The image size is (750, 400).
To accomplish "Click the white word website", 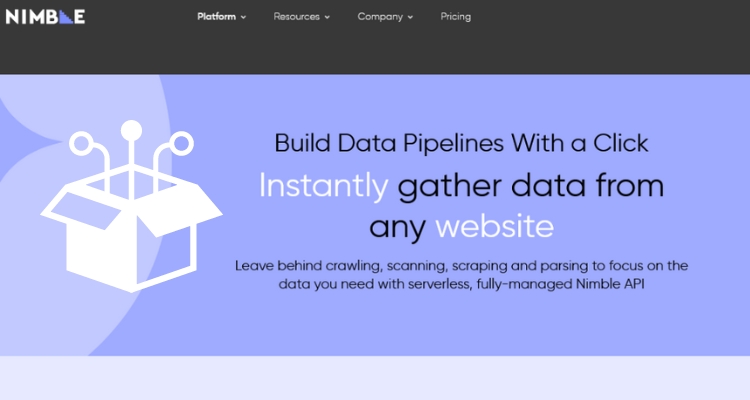I will coord(495,226).
